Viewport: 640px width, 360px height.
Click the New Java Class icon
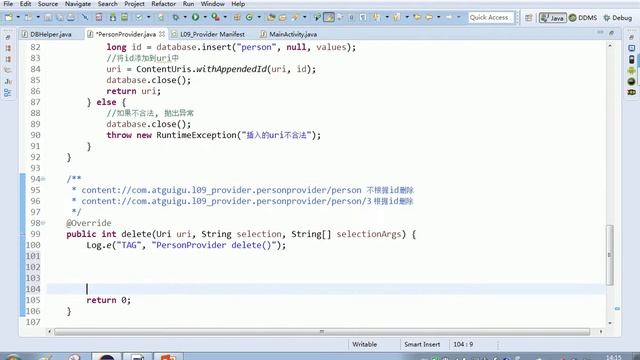[x=249, y=18]
